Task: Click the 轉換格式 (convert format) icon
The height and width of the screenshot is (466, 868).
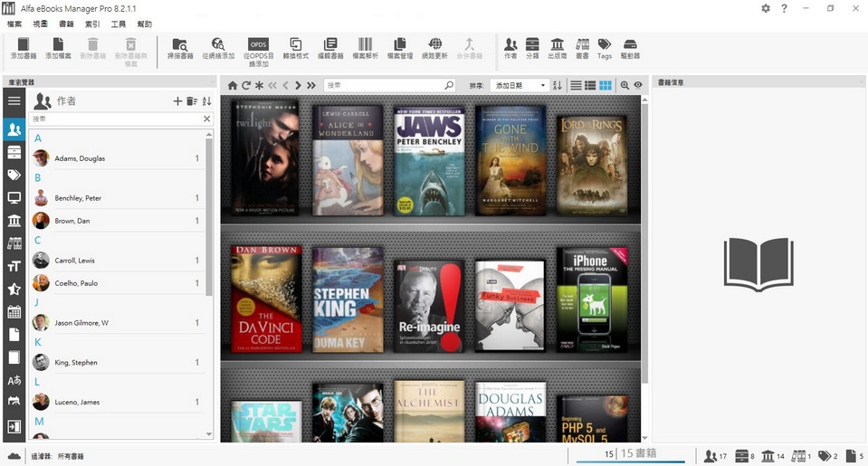Action: point(295,48)
